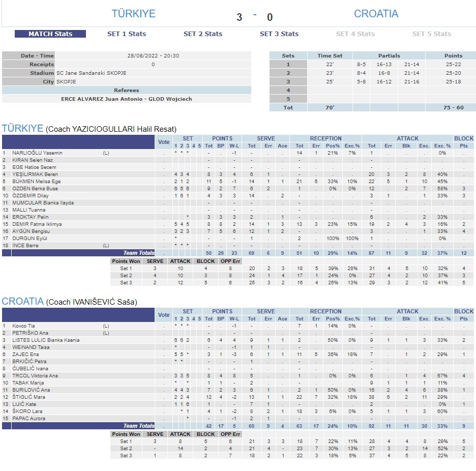Viewport: 476px width, 471px height.
Task: Click the Stadium SC Jane Sandanski SKOPJE cell
Action: 153,73
